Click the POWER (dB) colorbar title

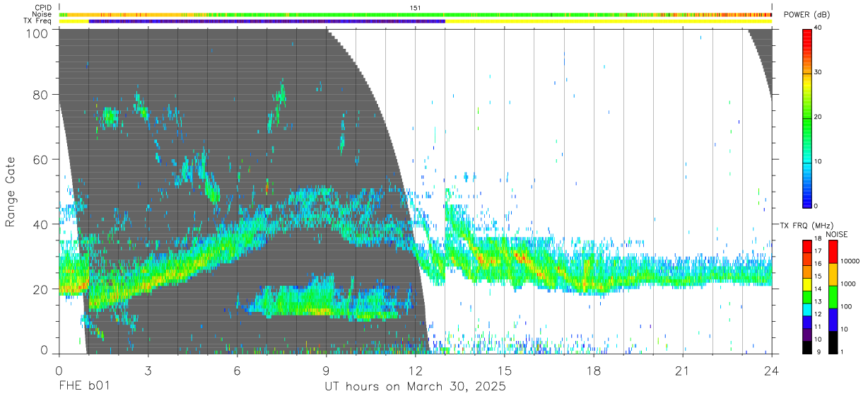click(807, 15)
